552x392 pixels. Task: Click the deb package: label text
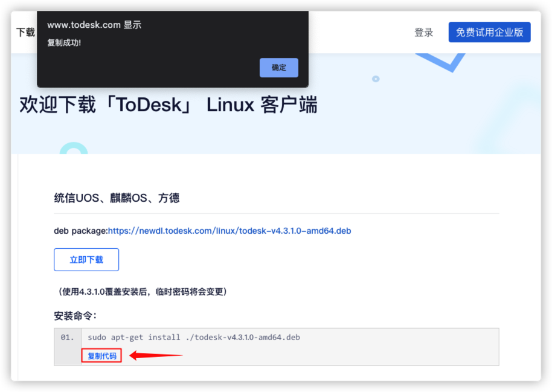click(80, 231)
